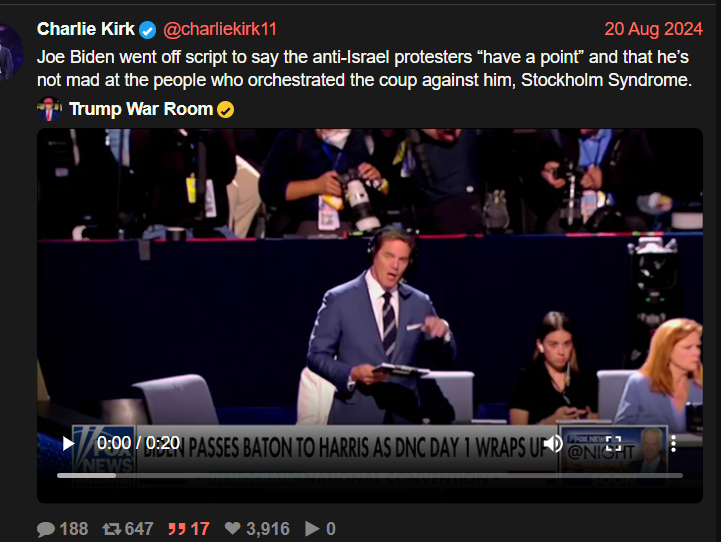Open the Trump War Room quoted account
The image size is (721, 542).
tap(141, 109)
